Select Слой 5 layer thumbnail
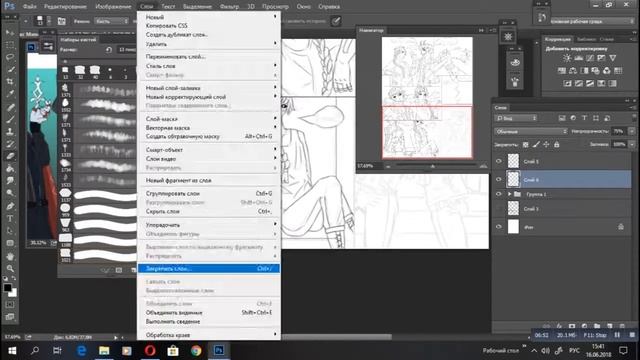The height and width of the screenshot is (360, 640). (513, 161)
